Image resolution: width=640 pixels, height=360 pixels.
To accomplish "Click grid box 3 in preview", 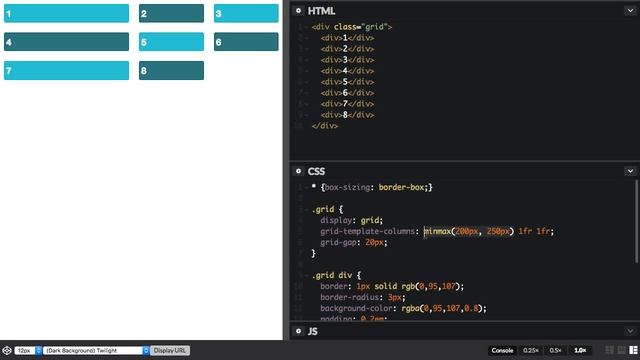I will tap(246, 13).
